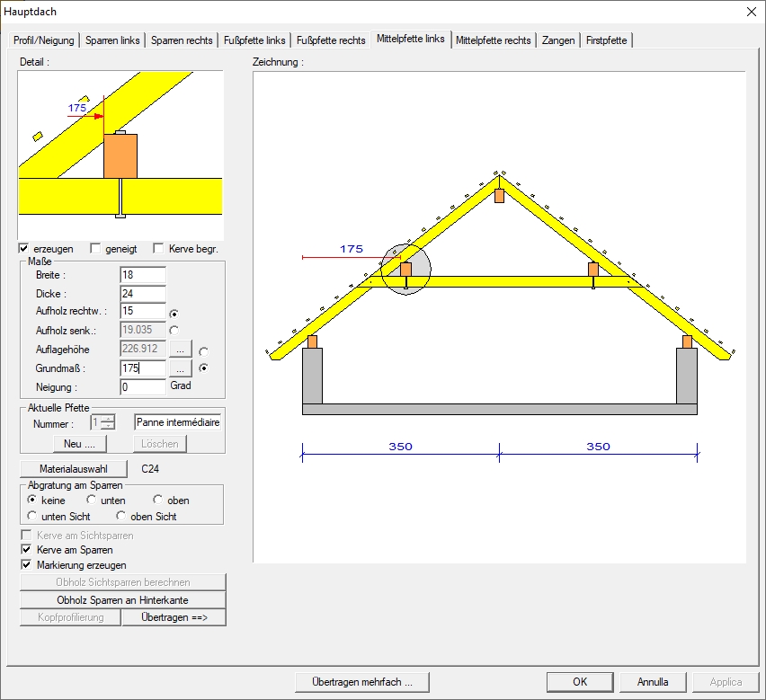Toggle the 'erzeugen' checkbox

[24, 249]
